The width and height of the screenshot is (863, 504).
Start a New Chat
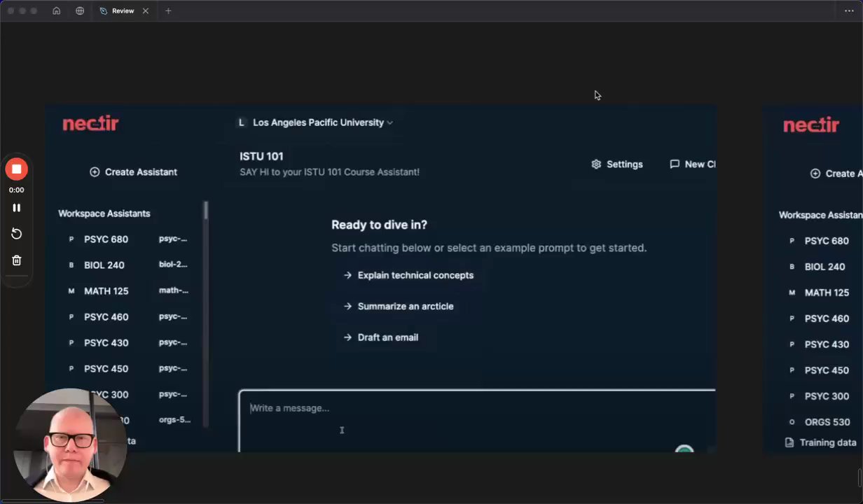coord(692,164)
